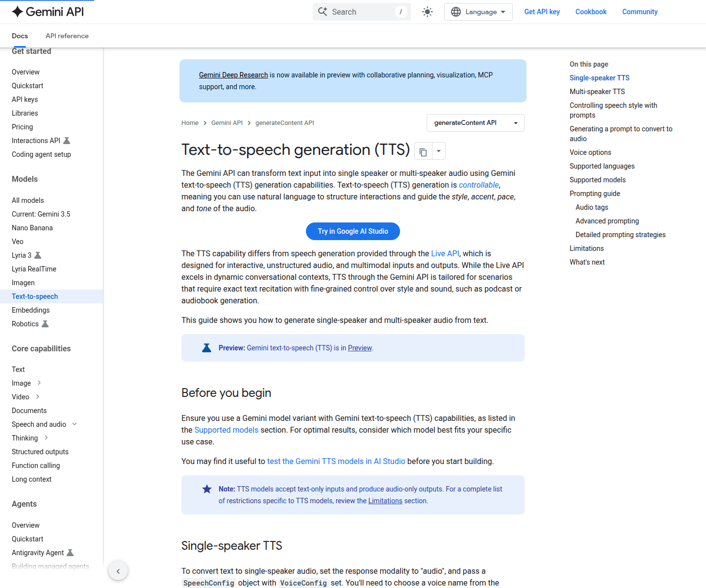Open Quickstart under Get started
Image resolution: width=706 pixels, height=588 pixels.
pos(27,86)
